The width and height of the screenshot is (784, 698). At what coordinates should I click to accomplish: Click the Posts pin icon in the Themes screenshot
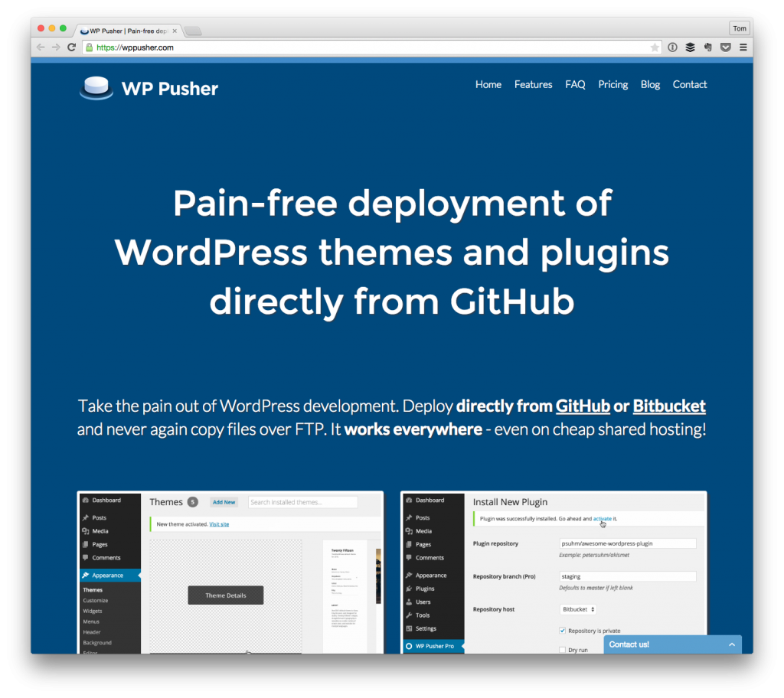[86, 517]
